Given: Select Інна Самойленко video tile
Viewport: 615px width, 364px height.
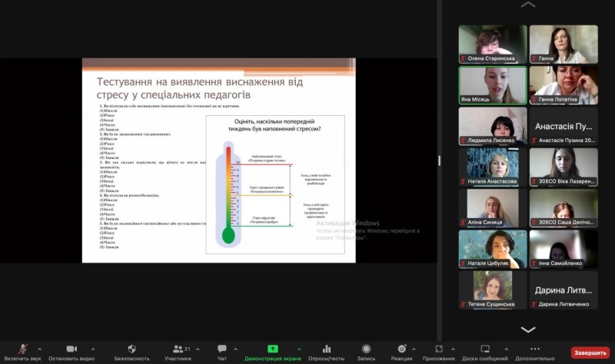Looking at the screenshot, I should tap(563, 249).
